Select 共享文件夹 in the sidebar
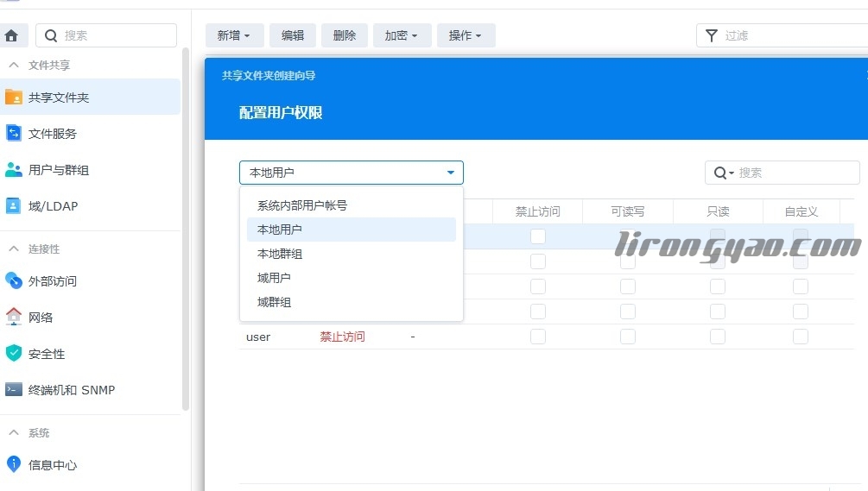Viewport: 868px width, 491px height. click(90, 98)
